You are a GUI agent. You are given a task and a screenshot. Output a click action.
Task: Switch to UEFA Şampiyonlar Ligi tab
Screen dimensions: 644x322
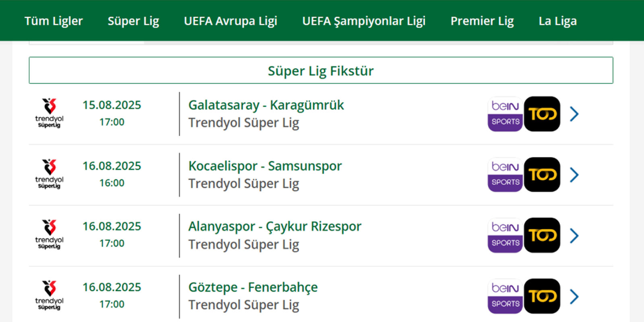click(363, 21)
